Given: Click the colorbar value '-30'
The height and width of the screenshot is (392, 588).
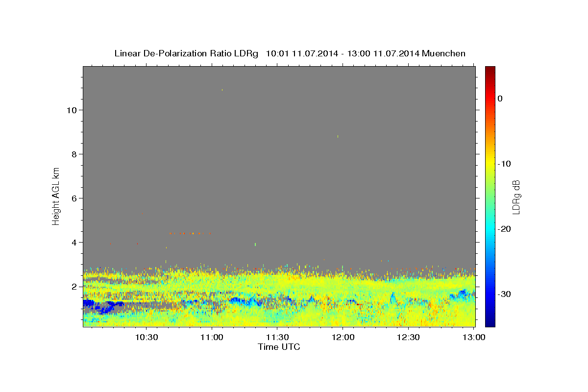Looking at the screenshot, I should click(504, 294).
